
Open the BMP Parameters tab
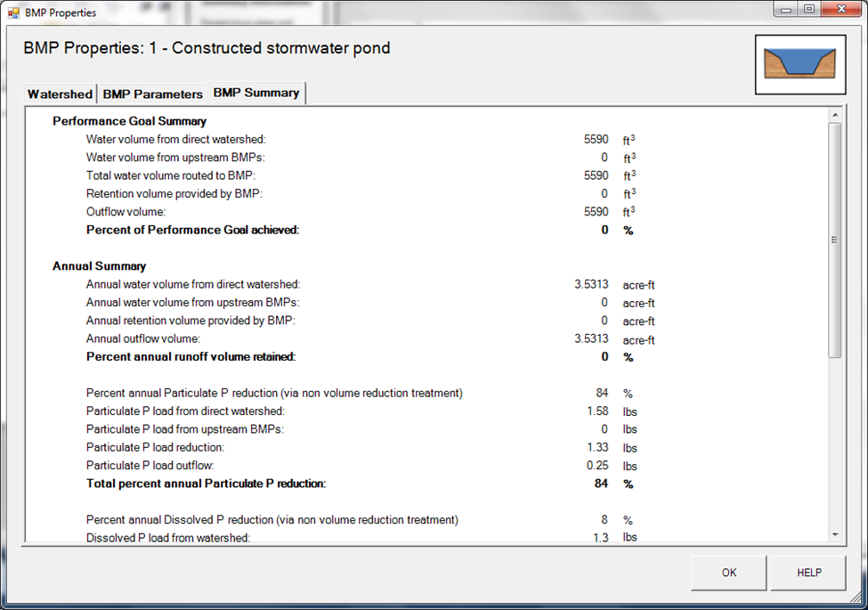151,94
